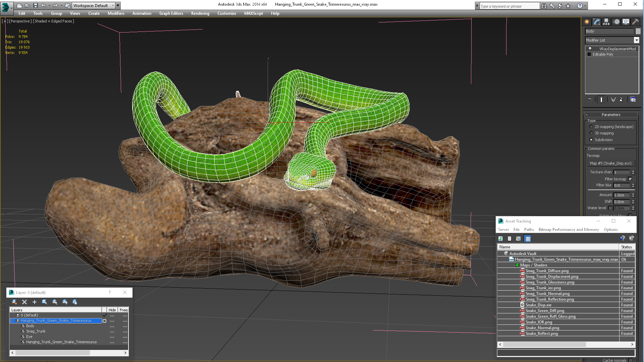The image size is (644, 362).
Task: Click the binoculars search icon in title bar
Action: (x=544, y=6)
